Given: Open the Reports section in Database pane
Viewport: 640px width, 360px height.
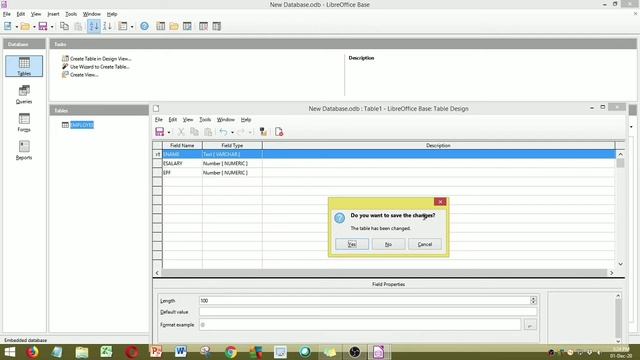Looking at the screenshot, I should 24,151.
